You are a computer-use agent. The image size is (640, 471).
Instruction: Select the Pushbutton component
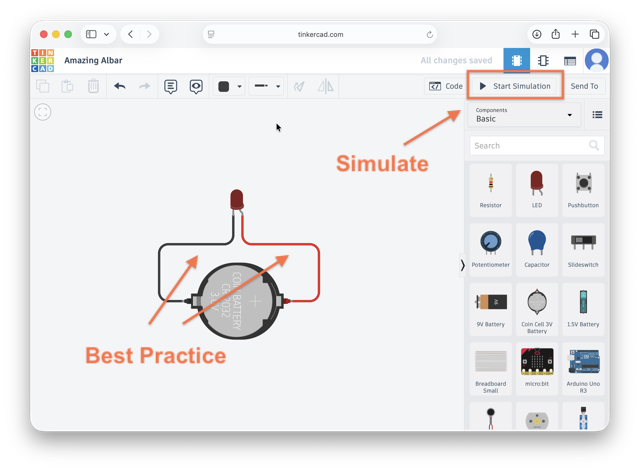pos(583,190)
